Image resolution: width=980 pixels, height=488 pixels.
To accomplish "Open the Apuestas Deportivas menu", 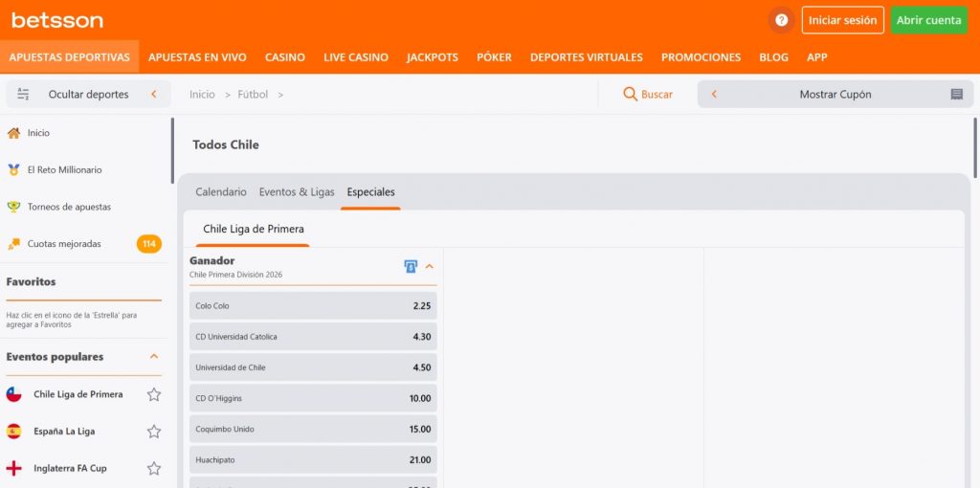I will 69,56.
